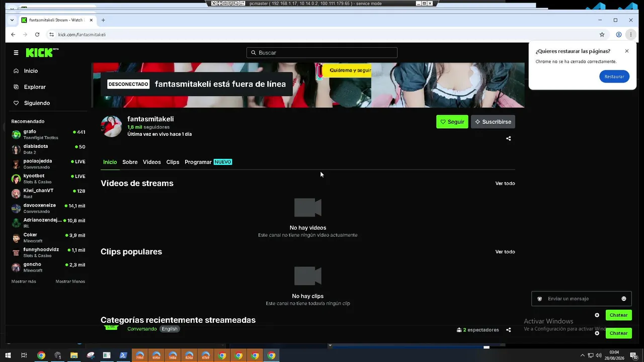Screen dimensions: 644x362
Task: Click the kick.com address bar
Action: [322, 35]
